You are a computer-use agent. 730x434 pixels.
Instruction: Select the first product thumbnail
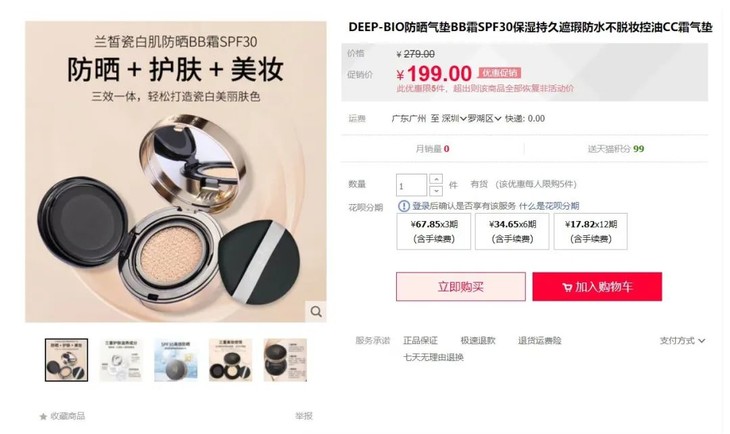point(67,360)
